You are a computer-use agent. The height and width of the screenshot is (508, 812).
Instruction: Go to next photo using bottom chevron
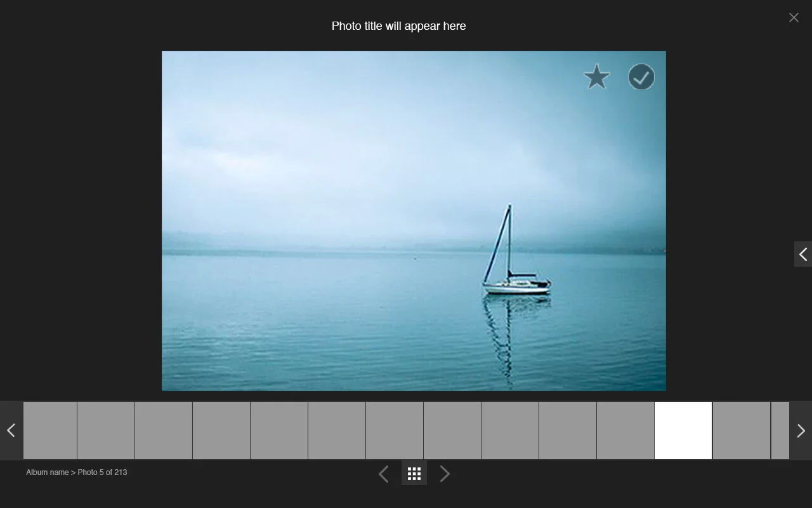445,474
